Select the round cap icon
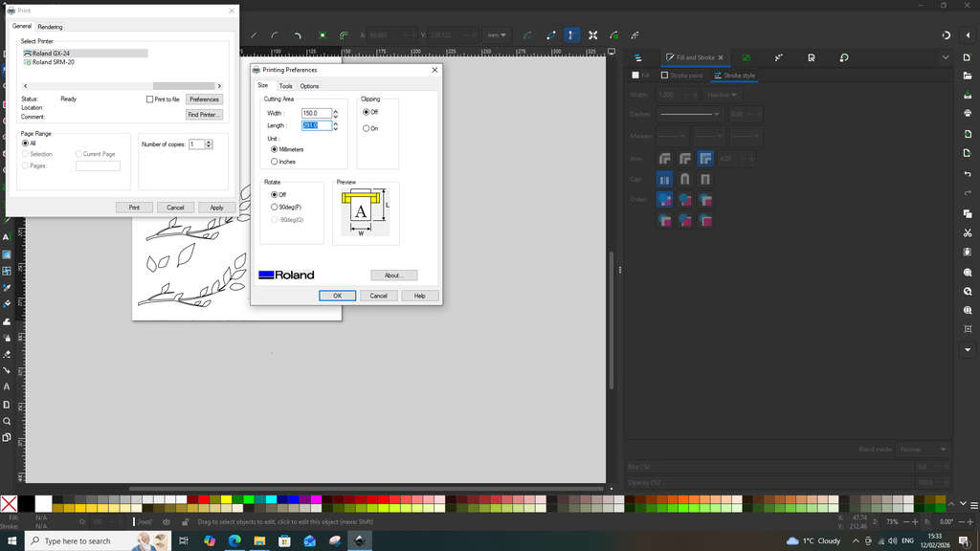This screenshot has width=980, height=551. click(685, 179)
